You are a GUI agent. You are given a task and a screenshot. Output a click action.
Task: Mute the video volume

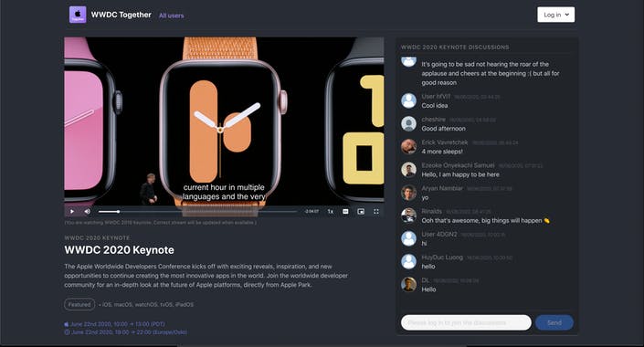pyautogui.click(x=87, y=212)
